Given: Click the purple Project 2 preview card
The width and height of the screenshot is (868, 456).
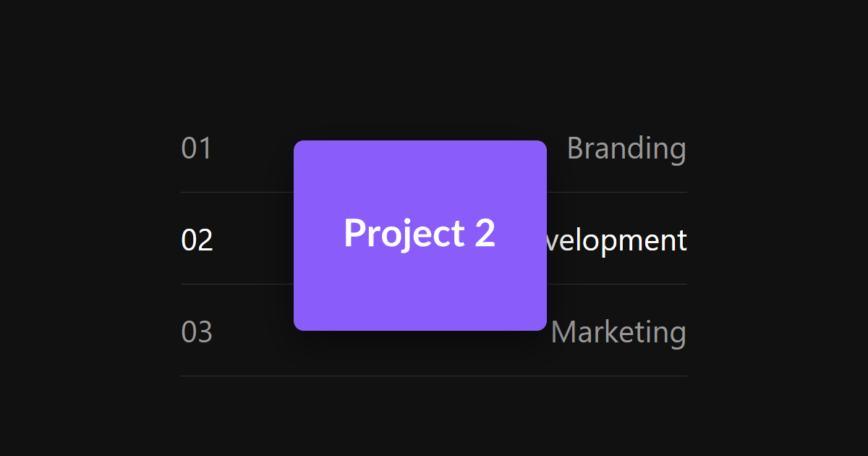Looking at the screenshot, I should point(420,235).
